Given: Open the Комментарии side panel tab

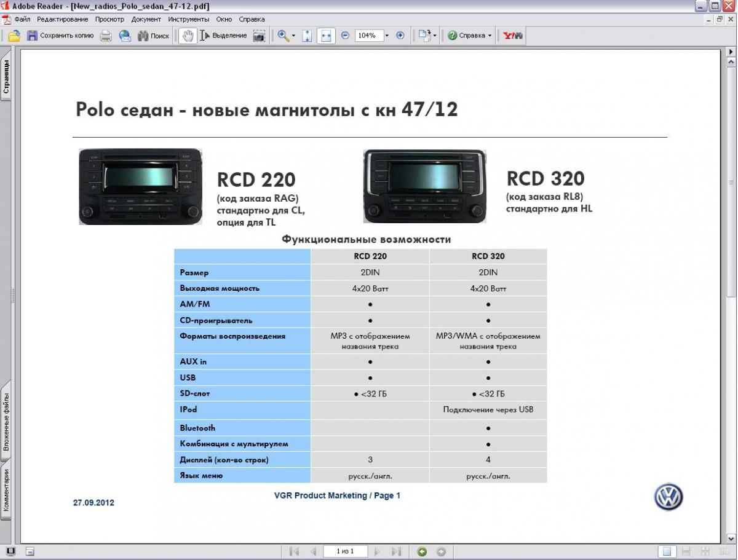Looking at the screenshot, I should [x=6, y=490].
